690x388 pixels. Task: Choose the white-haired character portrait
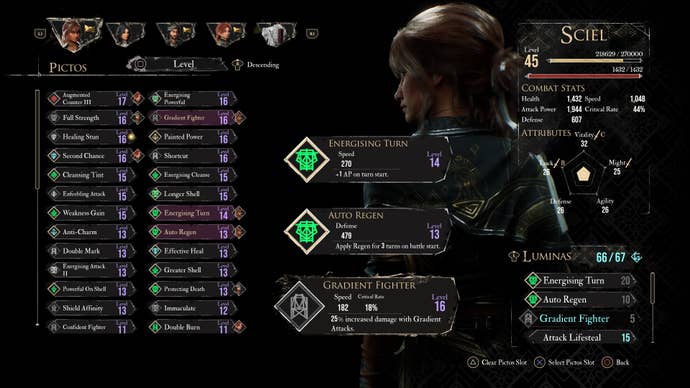pyautogui.click(x=276, y=34)
